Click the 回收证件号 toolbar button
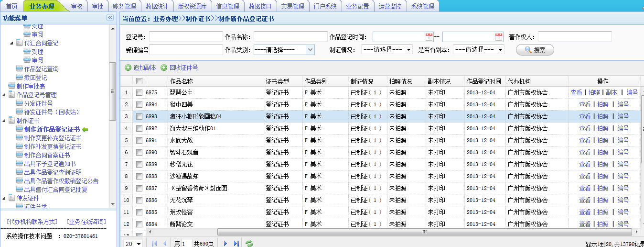The image size is (644, 247). (x=179, y=68)
